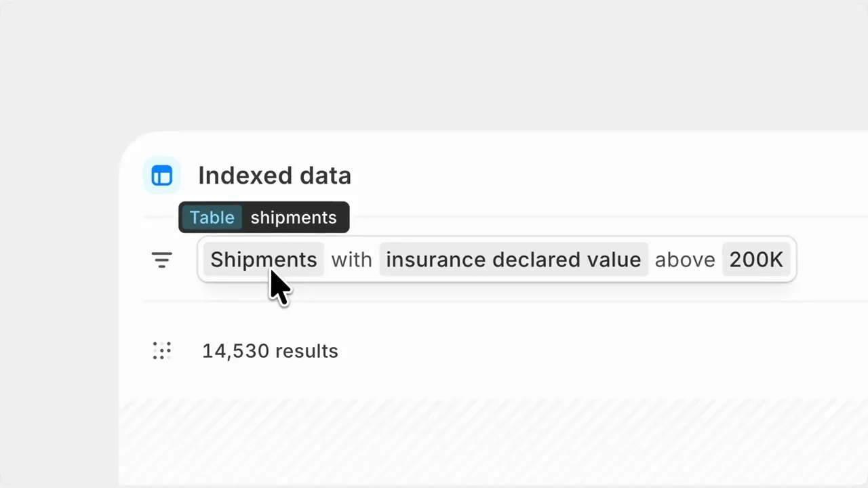Click the word 'with' in the query

351,260
